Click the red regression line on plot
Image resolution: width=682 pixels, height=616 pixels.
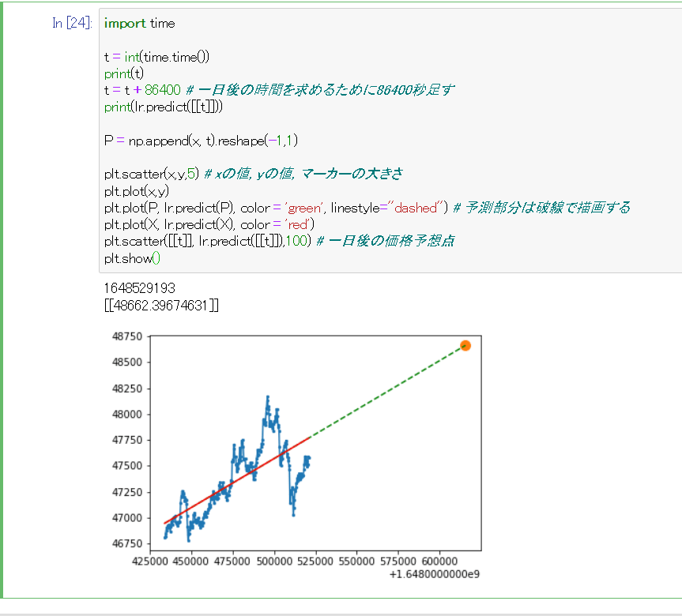click(236, 480)
